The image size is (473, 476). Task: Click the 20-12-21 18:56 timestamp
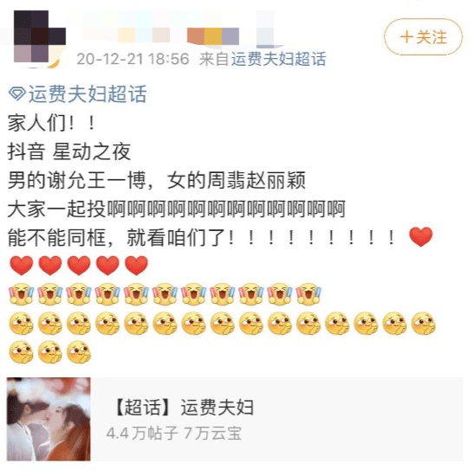pyautogui.click(x=133, y=59)
